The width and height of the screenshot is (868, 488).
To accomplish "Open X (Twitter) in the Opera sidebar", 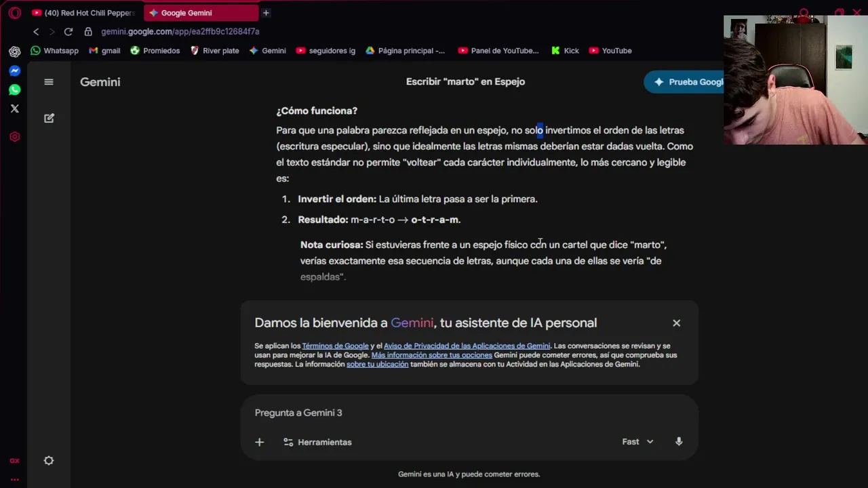I will pyautogui.click(x=14, y=108).
